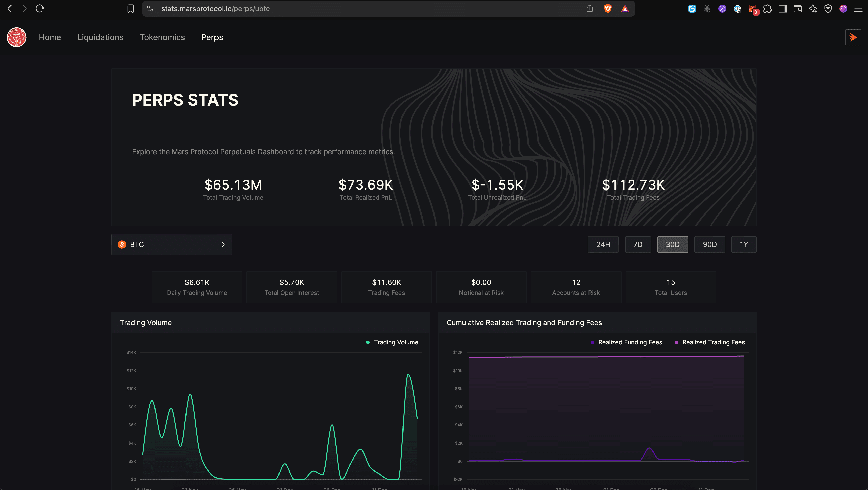
Task: Click the orange arrow launch icon top right
Action: [853, 37]
